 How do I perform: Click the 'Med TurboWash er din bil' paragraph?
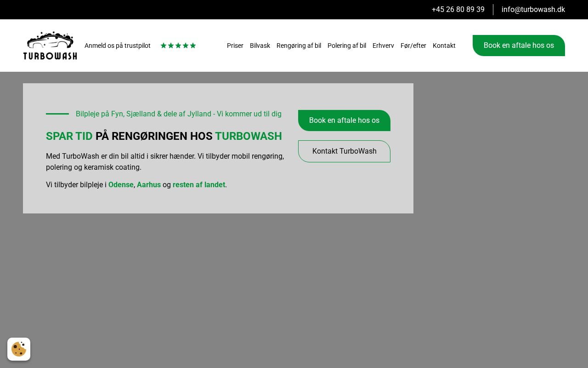click(x=165, y=161)
